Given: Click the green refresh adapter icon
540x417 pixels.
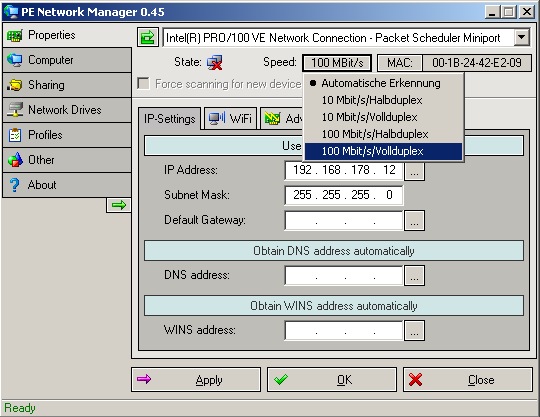Looking at the screenshot, I should 148,37.
